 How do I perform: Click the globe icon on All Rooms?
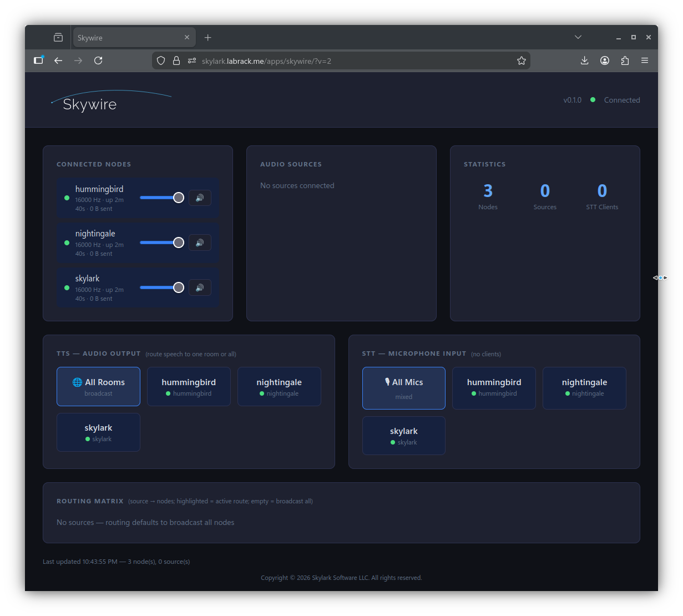(x=78, y=382)
